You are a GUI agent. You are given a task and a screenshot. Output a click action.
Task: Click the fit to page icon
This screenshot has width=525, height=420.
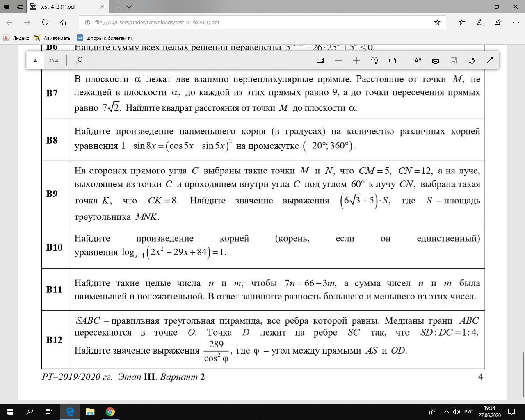click(x=320, y=60)
